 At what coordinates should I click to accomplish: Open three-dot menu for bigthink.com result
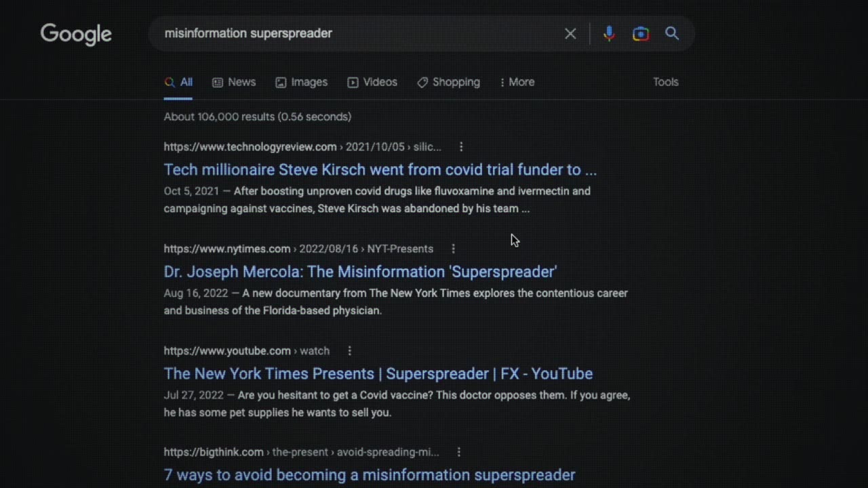pos(458,452)
